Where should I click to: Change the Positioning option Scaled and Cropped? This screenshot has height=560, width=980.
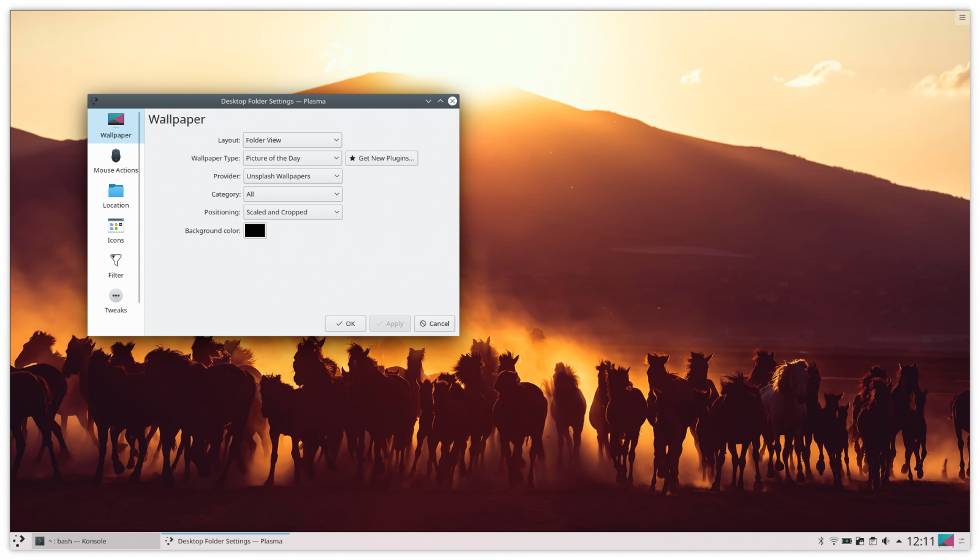[292, 211]
